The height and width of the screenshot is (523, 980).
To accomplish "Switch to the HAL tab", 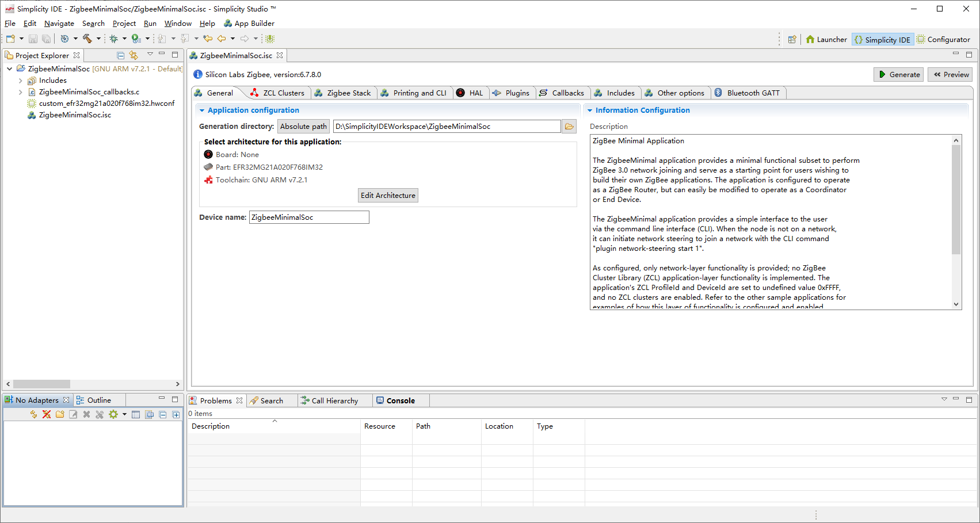I will point(470,93).
